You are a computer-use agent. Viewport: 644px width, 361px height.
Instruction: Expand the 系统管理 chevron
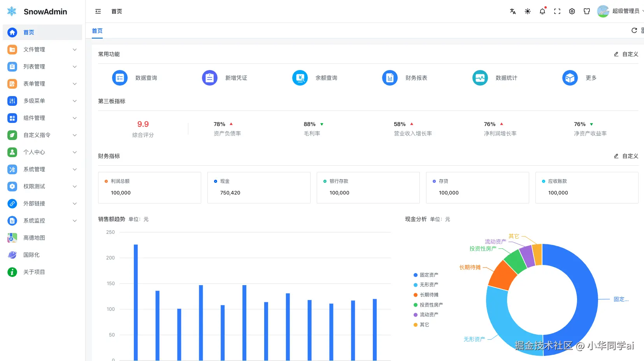75,169
